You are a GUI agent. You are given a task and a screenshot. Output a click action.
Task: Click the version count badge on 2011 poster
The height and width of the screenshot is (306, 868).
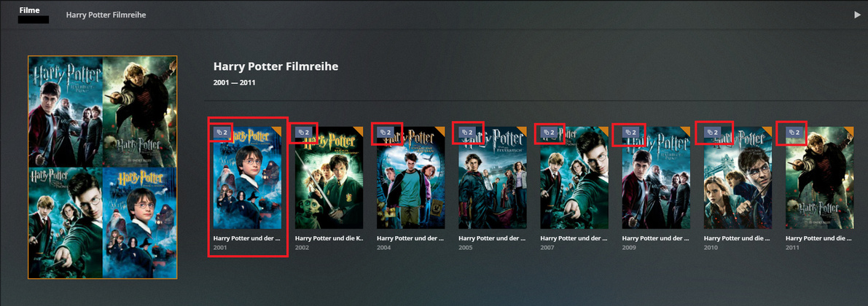(794, 133)
